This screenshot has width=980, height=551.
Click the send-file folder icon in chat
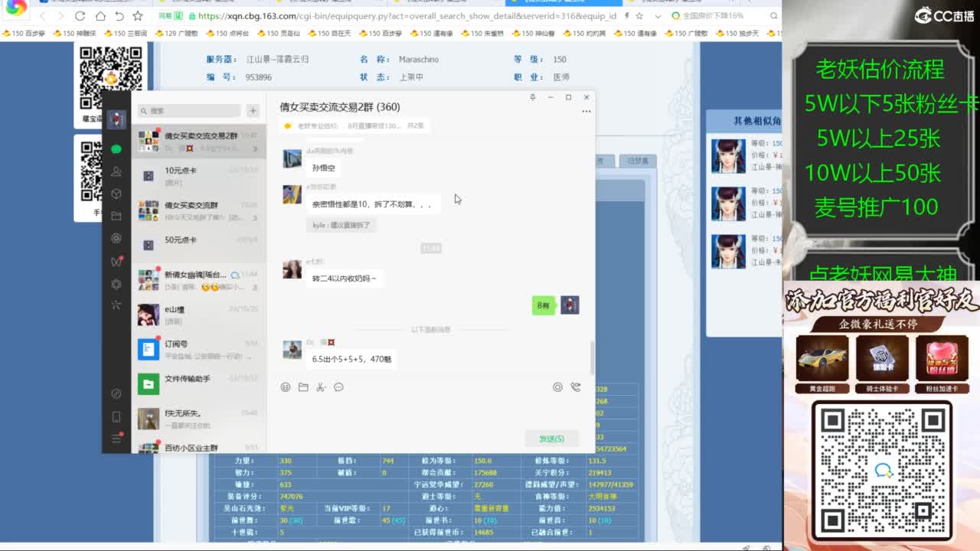point(303,387)
